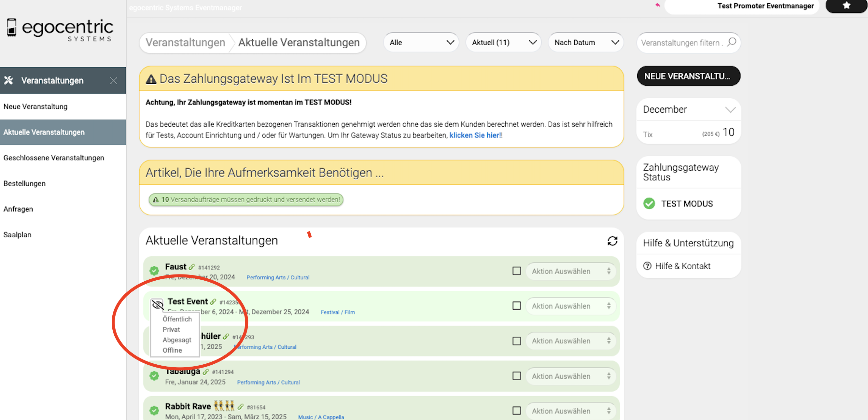Click the refresh icon in Aktuelle Veranstaltungen
This screenshot has width=868, height=420.
click(x=612, y=241)
